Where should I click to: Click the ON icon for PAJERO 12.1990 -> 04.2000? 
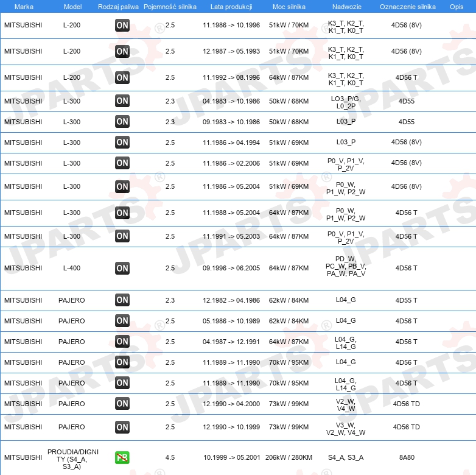click(122, 403)
